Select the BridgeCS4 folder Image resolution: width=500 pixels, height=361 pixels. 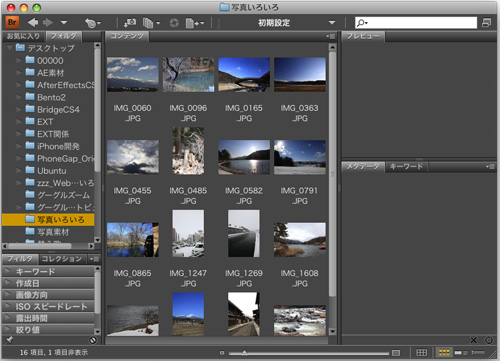tap(58, 110)
